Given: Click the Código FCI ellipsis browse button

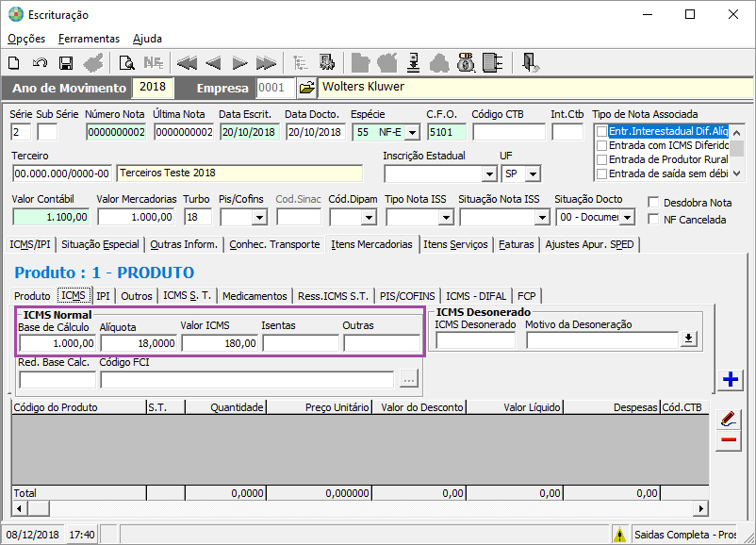Looking at the screenshot, I should pos(409,380).
